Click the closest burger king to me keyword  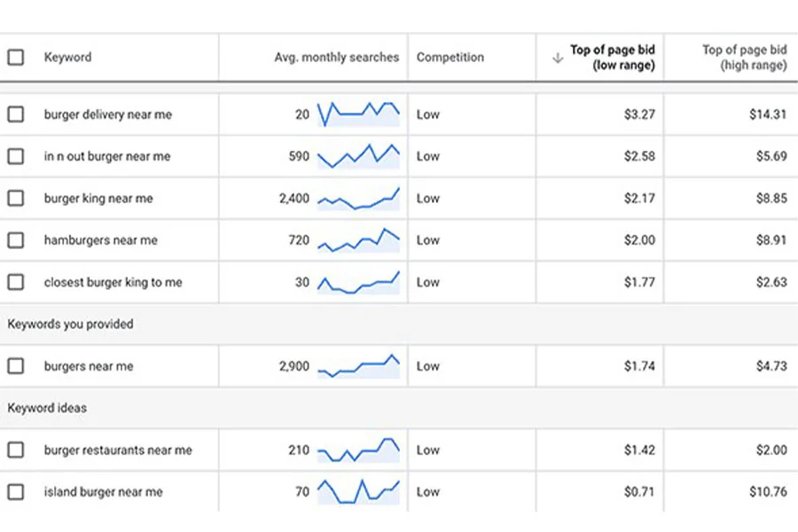point(113,282)
